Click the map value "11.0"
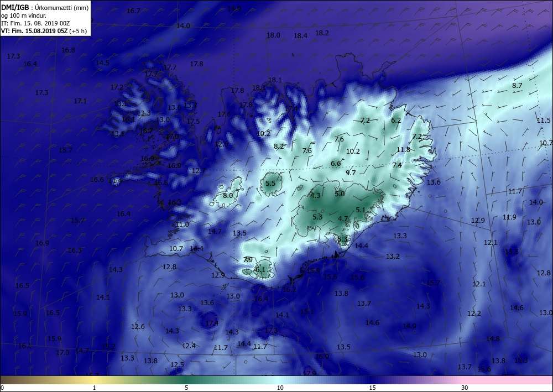553x392 pixels. click(x=182, y=224)
